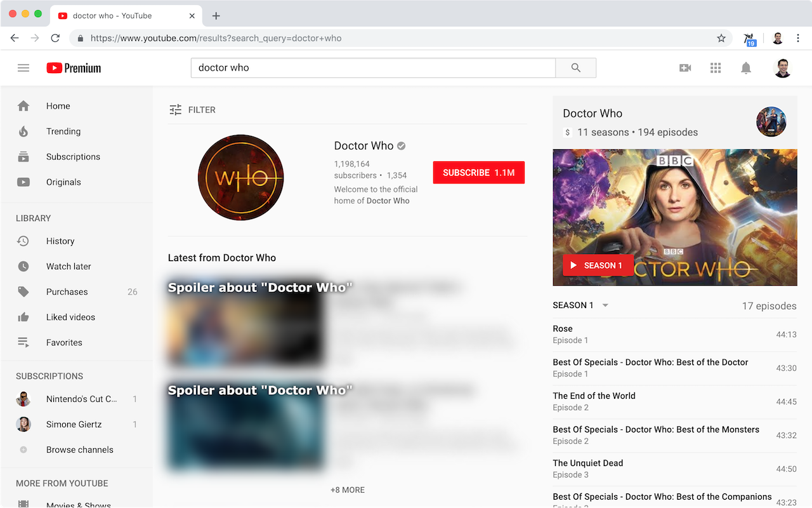Open Purchases in library

[77, 292]
